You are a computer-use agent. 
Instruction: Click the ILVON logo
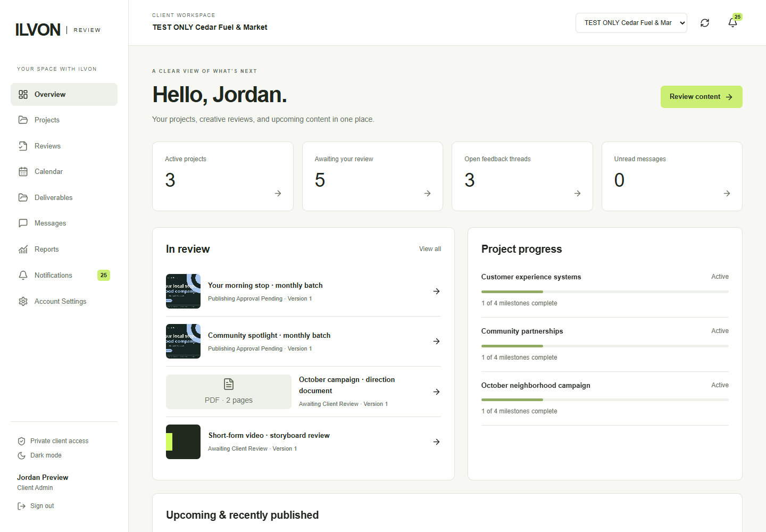pyautogui.click(x=38, y=30)
